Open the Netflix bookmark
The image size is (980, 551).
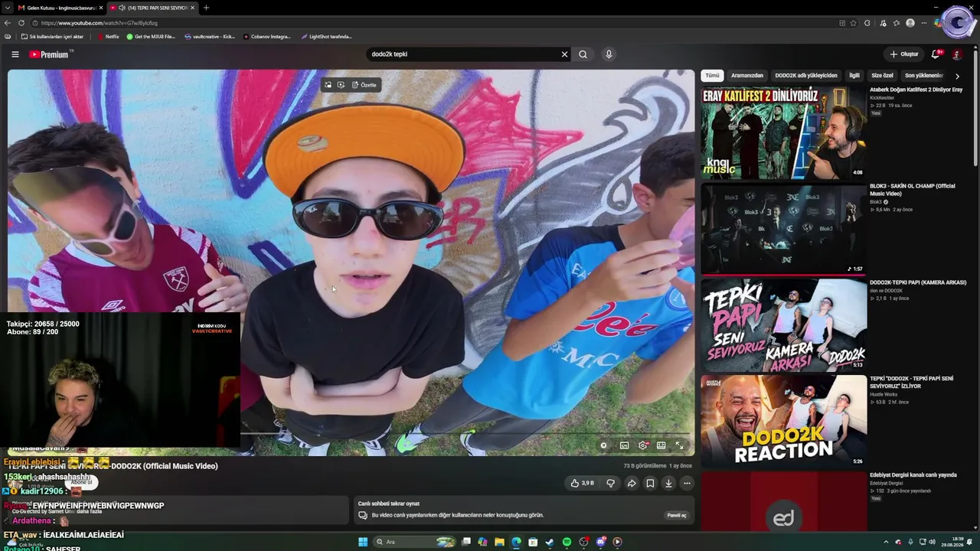coord(108,37)
